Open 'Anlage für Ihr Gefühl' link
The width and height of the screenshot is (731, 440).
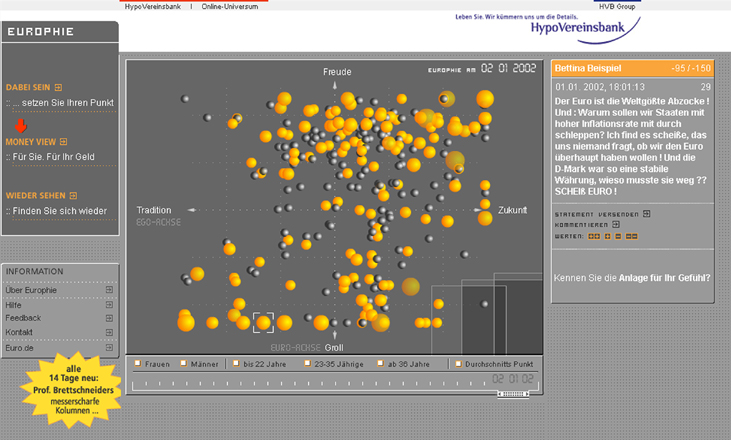pyautogui.click(x=664, y=278)
